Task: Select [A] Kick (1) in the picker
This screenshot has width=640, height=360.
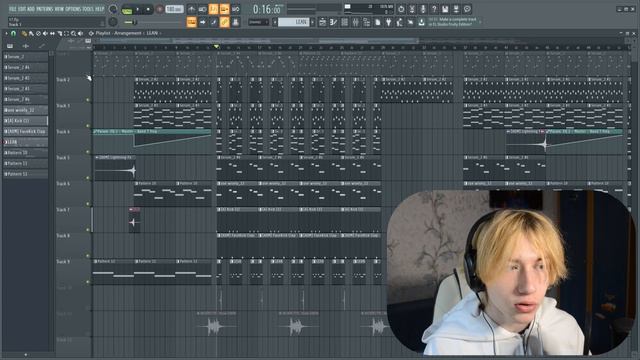Action: click(25, 121)
